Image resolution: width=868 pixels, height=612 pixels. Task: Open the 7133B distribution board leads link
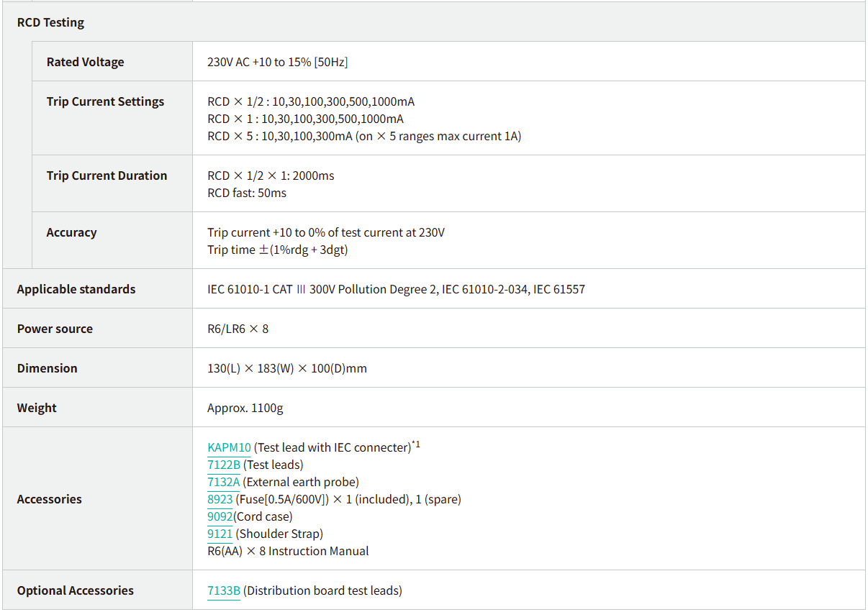[x=224, y=590]
